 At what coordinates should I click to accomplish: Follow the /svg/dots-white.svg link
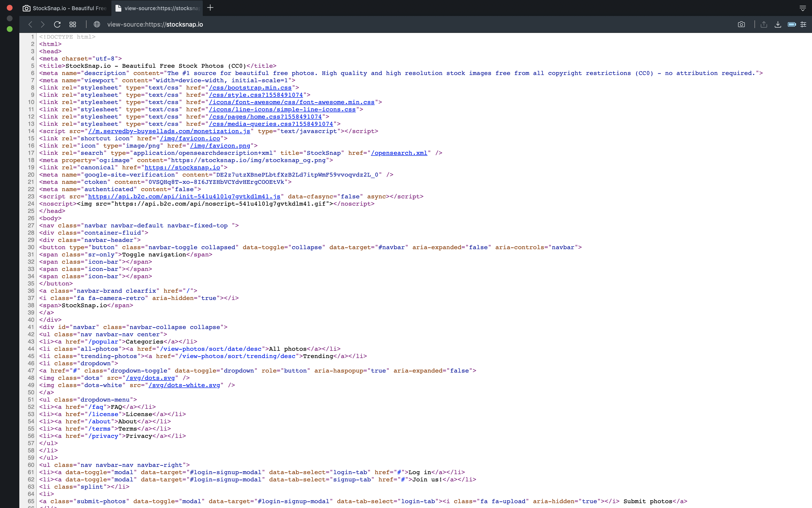coord(184,385)
